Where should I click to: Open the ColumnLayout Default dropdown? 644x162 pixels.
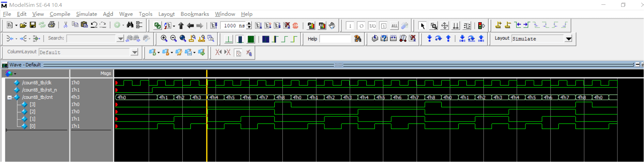click(135, 52)
